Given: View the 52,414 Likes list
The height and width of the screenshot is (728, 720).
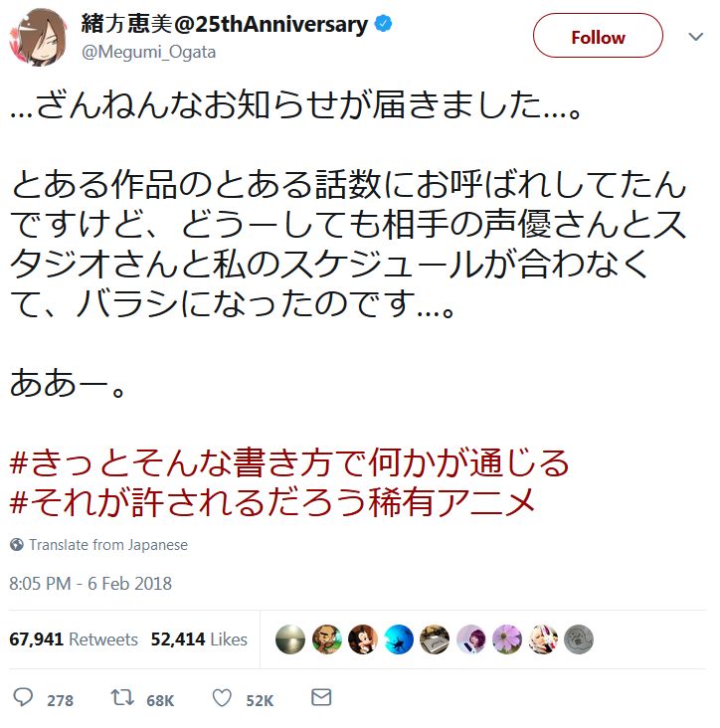Looking at the screenshot, I should point(199,639).
